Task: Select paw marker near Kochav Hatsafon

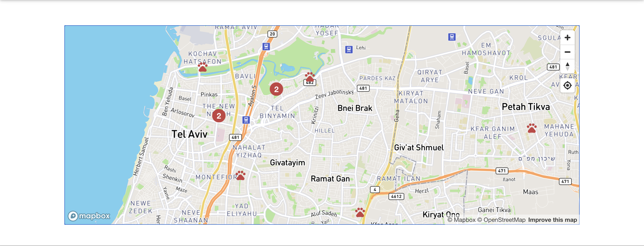Action: (203, 67)
